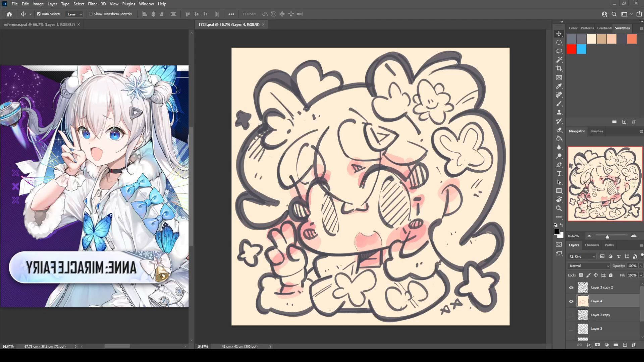Switch to the Channels tab

(591, 245)
